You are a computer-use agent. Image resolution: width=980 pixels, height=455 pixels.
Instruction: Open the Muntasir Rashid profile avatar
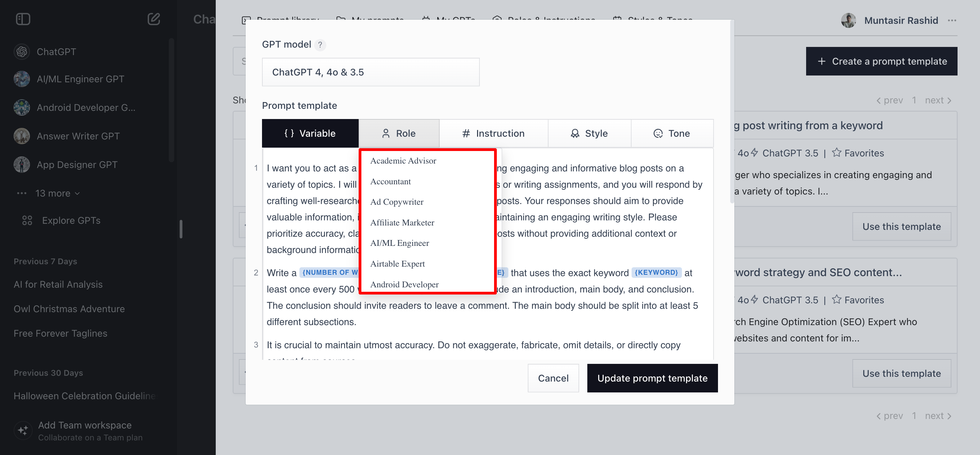(848, 20)
